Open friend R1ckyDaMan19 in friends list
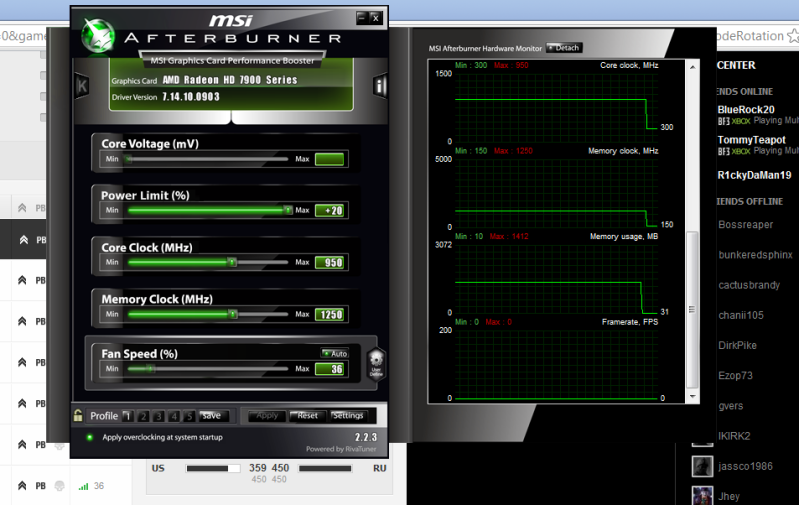The image size is (799, 505). coord(754,175)
